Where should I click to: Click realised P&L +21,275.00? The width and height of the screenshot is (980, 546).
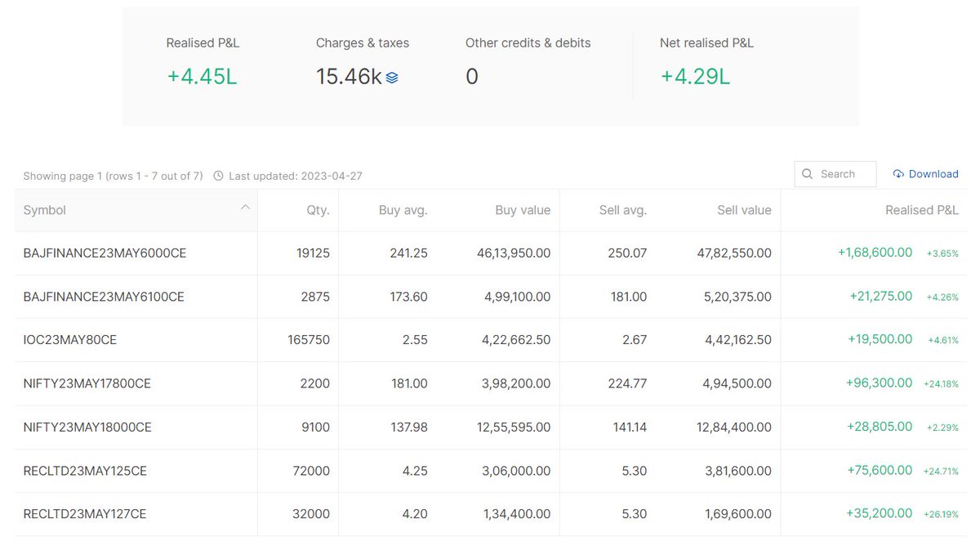(880, 296)
